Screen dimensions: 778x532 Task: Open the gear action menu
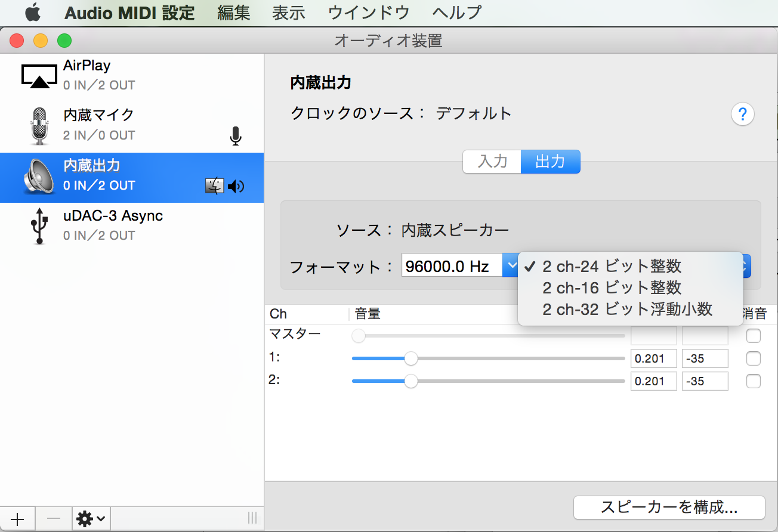(91, 519)
